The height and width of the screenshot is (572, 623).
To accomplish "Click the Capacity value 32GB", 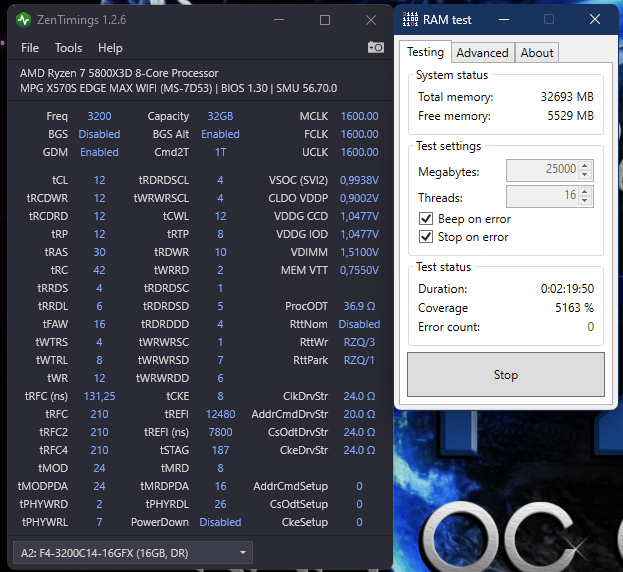I will (220, 116).
